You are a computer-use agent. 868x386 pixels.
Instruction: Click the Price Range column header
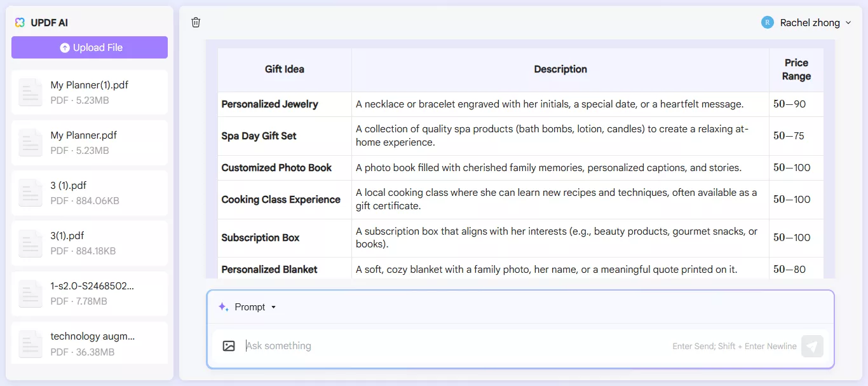(x=796, y=69)
